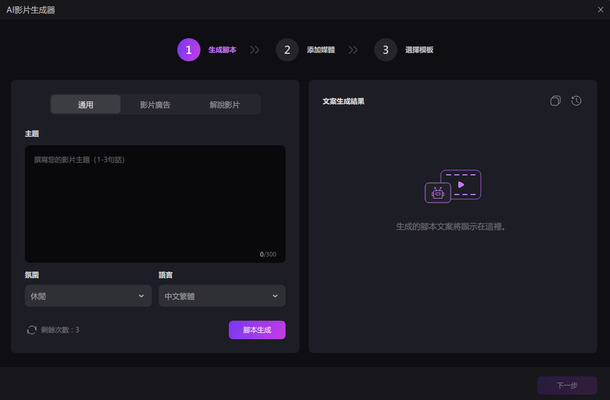Open the script history clock icon
Viewport: 610px width, 400px height.
[576, 101]
